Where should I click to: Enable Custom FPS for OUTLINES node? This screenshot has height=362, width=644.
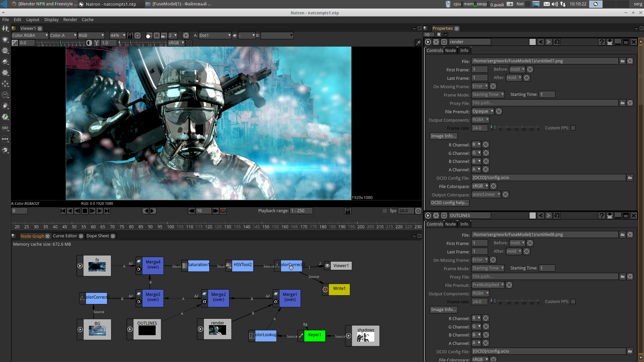(x=573, y=302)
